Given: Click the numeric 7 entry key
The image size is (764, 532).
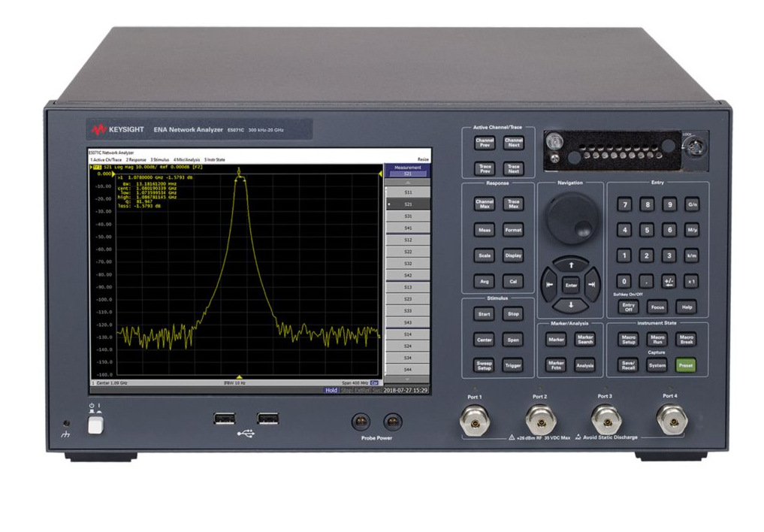Looking at the screenshot, I should (625, 204).
